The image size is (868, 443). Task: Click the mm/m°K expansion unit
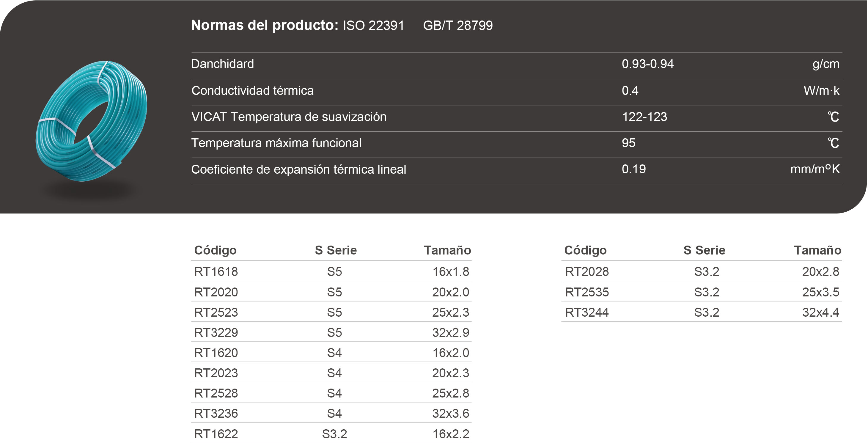pos(815,169)
